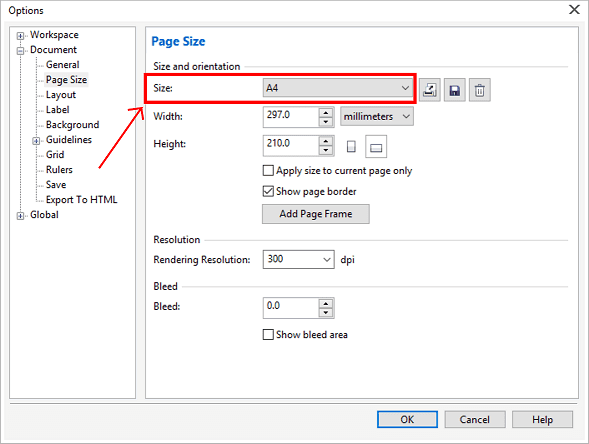Enable Apply size to current page only
589x444 pixels.
click(268, 171)
